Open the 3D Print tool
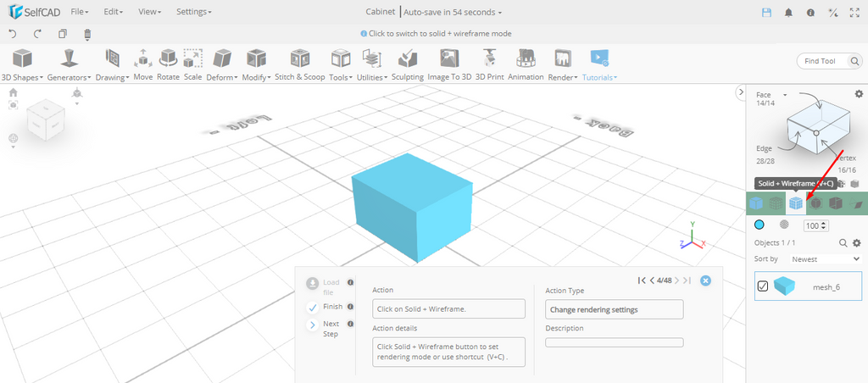Viewport: 868px width, 383px height. point(489,64)
